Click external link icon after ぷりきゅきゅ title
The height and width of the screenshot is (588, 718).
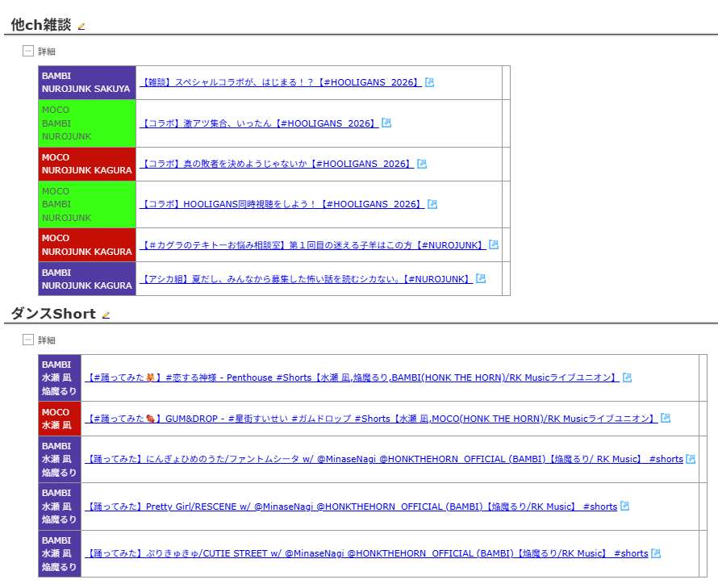[656, 553]
